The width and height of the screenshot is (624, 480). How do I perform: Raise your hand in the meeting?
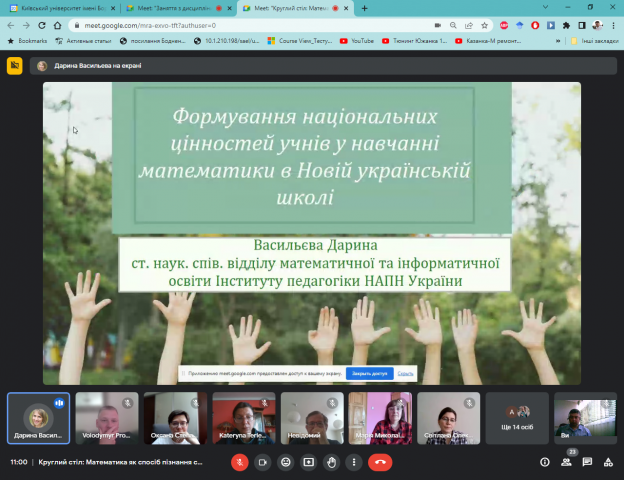tap(332, 462)
